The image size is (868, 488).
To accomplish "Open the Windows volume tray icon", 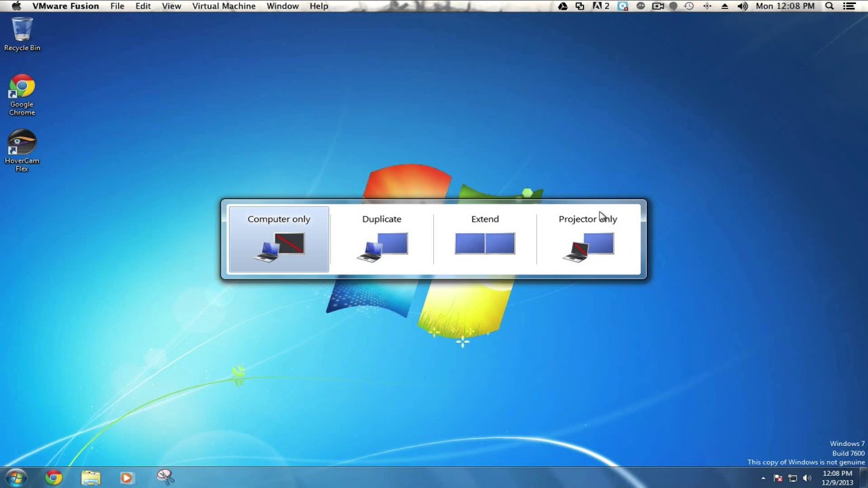I will coord(807,479).
